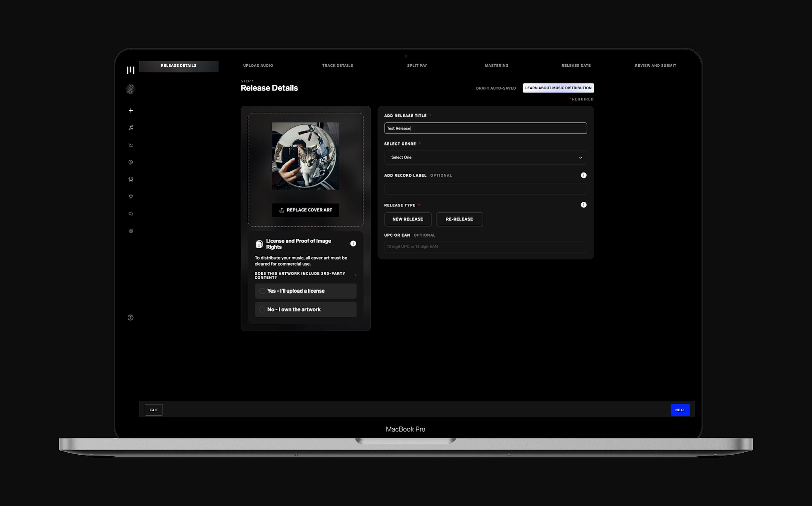Image resolution: width=812 pixels, height=506 pixels.
Task: Go to the REVIEW AND SUBMIT tab
Action: [x=655, y=66]
